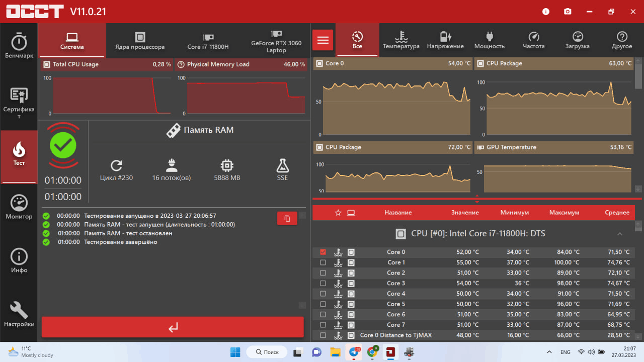
Task: Open the info icon in the title bar
Action: [546, 12]
